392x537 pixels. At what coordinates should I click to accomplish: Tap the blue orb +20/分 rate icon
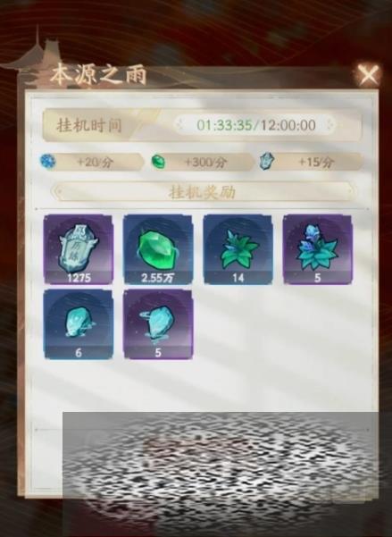tap(46, 161)
